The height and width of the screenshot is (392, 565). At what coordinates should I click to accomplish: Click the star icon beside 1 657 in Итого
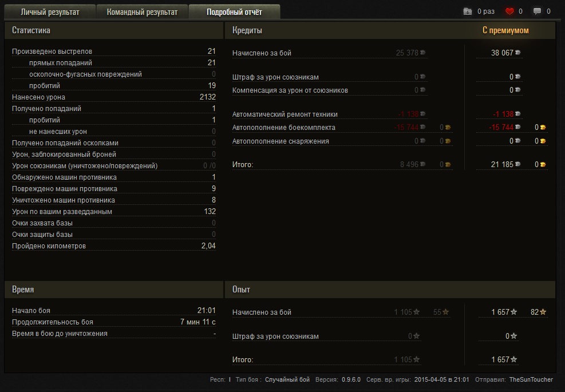(x=514, y=359)
